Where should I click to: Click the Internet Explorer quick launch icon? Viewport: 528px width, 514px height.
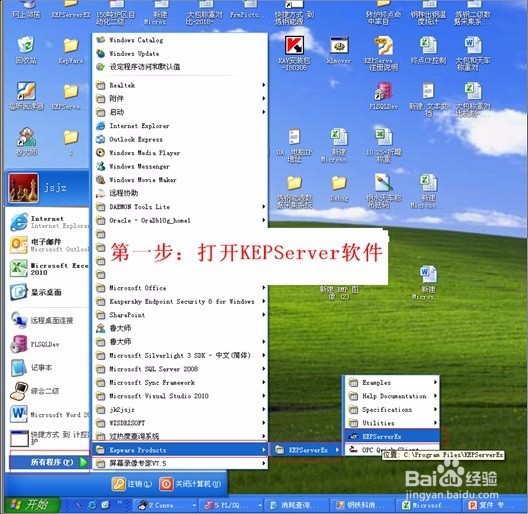tap(91, 505)
